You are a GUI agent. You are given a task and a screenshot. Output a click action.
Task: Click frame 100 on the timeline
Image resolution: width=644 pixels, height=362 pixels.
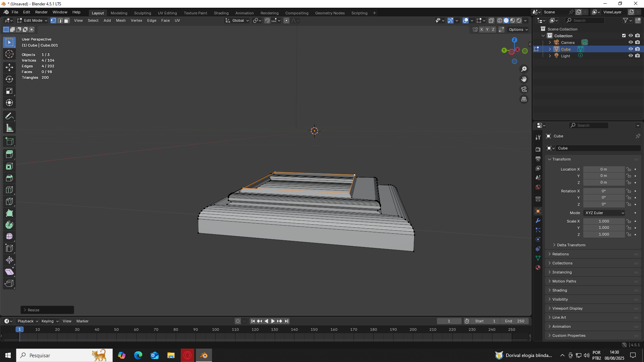click(x=216, y=330)
